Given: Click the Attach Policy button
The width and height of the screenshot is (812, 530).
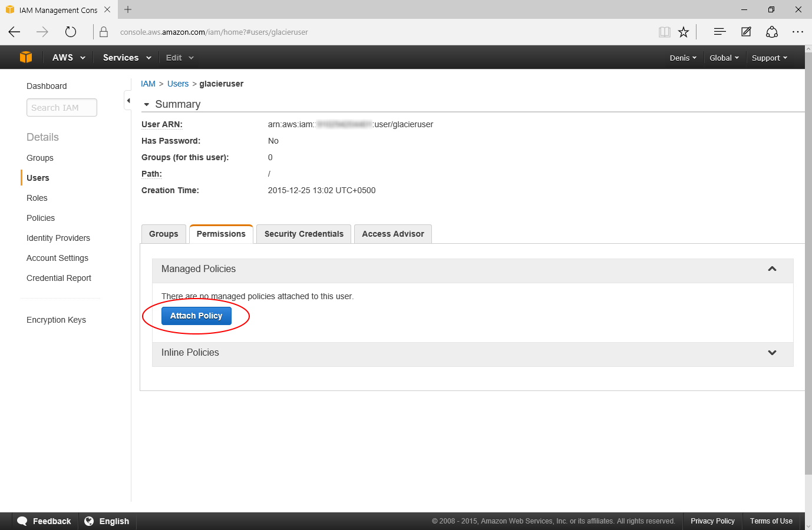Looking at the screenshot, I should [x=196, y=316].
